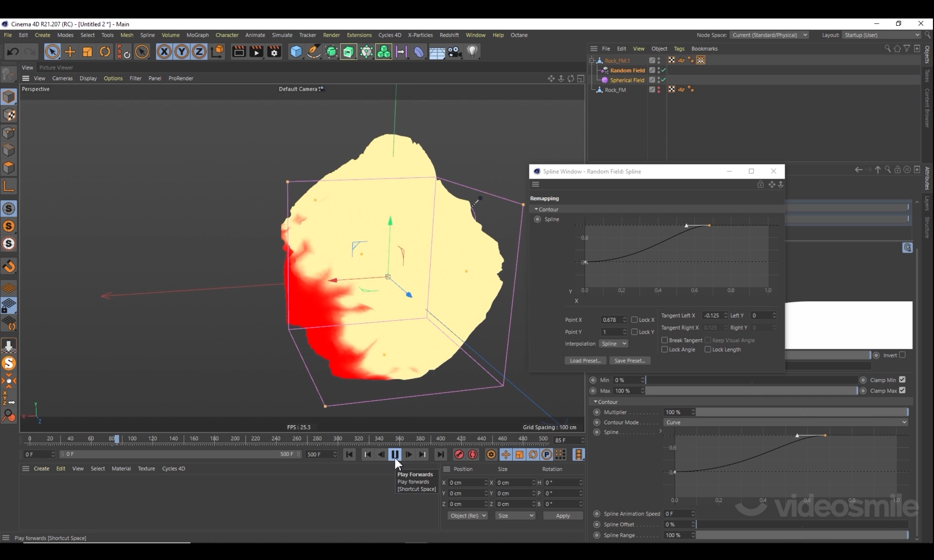Image resolution: width=934 pixels, height=560 pixels.
Task: Collapse the Contour section in Spline Window
Action: point(536,209)
